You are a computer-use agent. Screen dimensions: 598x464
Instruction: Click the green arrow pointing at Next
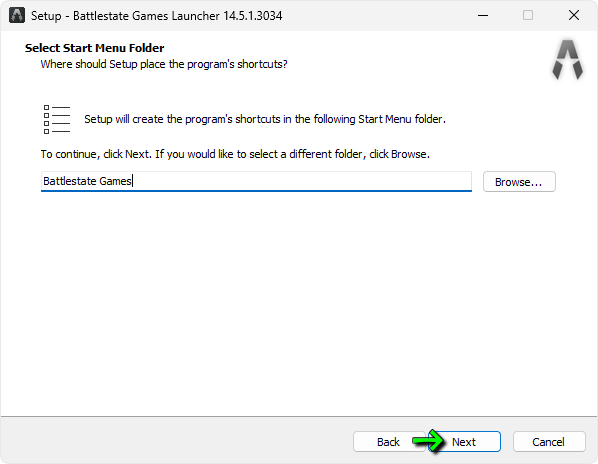click(x=428, y=440)
